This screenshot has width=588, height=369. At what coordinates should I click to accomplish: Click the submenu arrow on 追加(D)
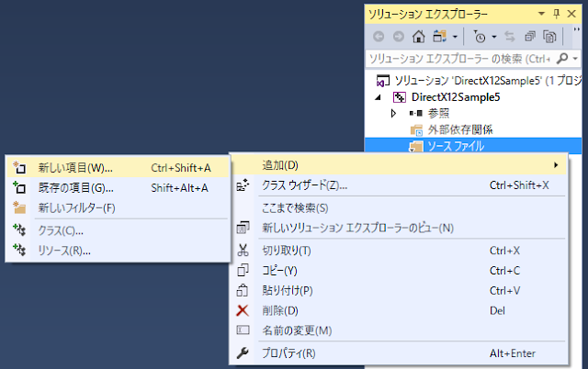point(556,165)
